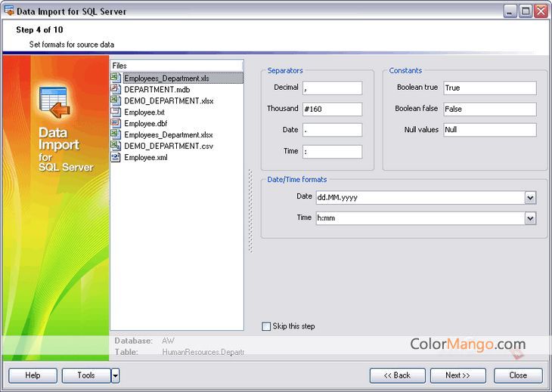
Task: Click the Null values field
Action: click(x=490, y=130)
